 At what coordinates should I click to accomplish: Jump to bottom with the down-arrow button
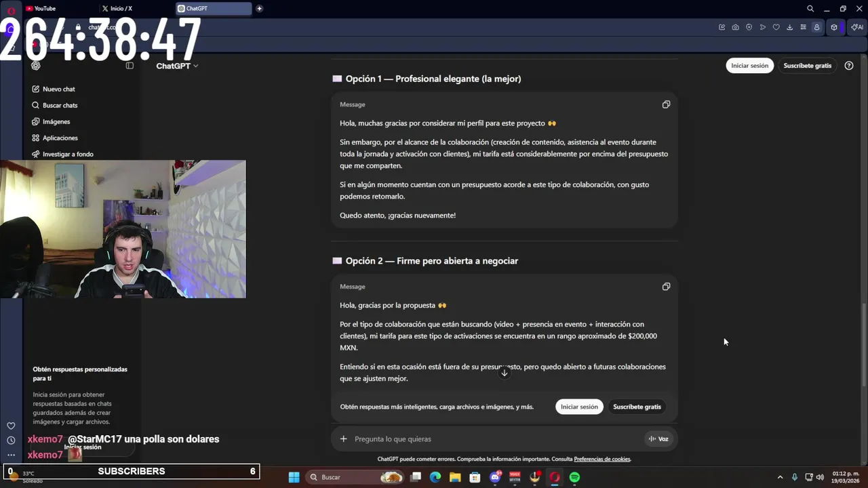(x=504, y=373)
